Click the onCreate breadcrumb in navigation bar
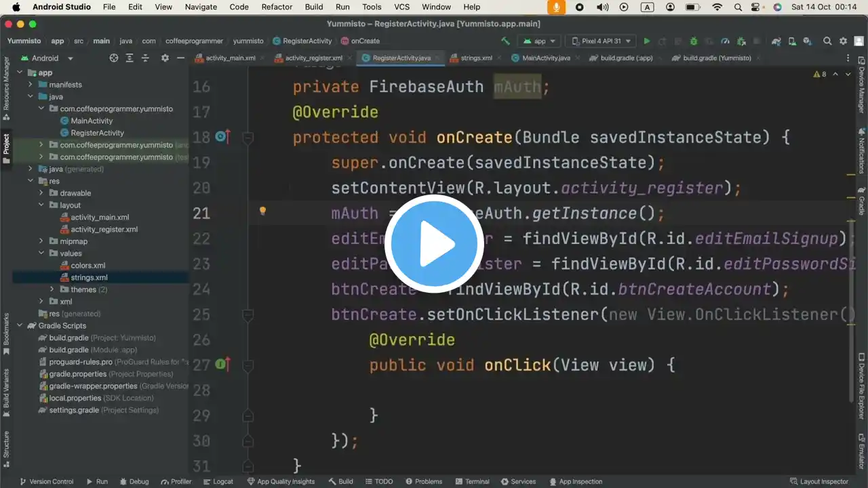 361,41
